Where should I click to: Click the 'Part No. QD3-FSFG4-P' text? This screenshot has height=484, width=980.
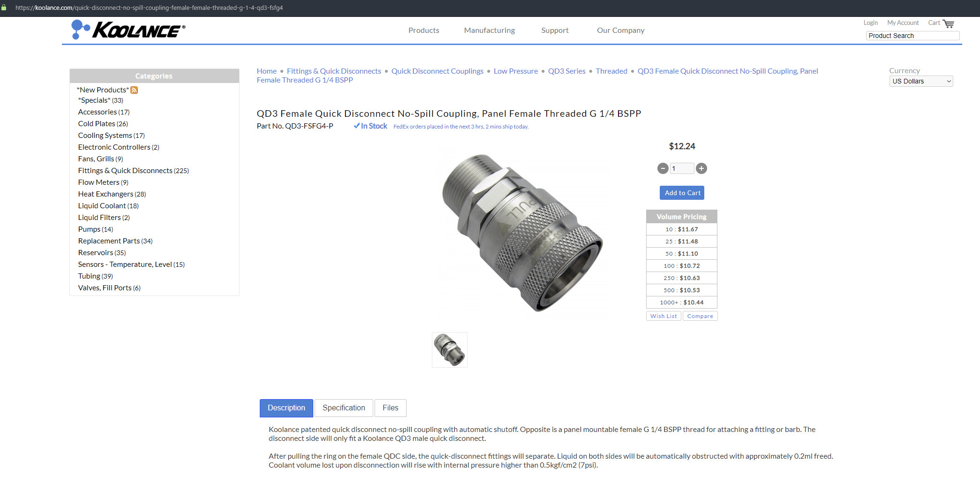point(295,126)
